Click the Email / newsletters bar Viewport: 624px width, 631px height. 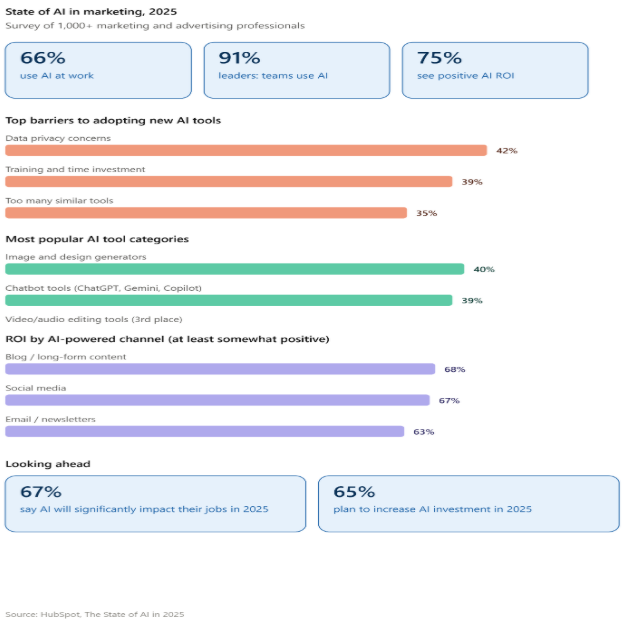point(205,431)
